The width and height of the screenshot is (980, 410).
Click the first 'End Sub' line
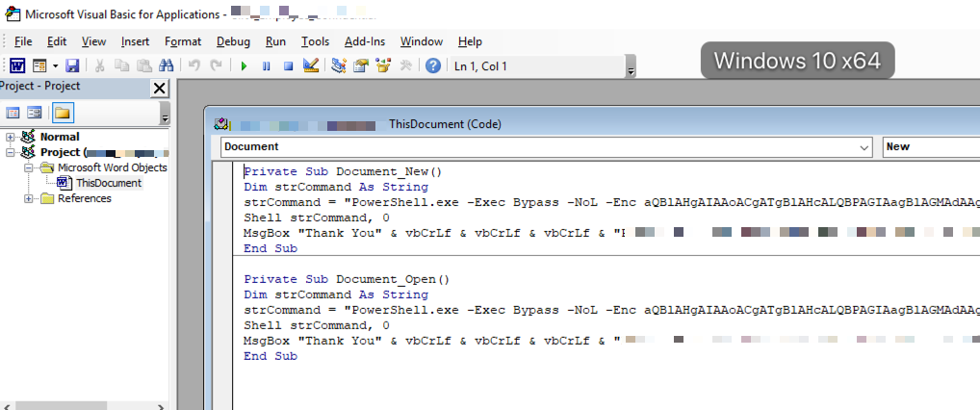[271, 248]
